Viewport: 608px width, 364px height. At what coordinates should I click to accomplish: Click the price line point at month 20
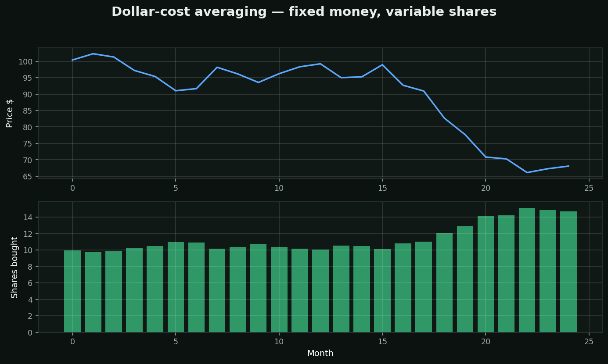click(486, 157)
